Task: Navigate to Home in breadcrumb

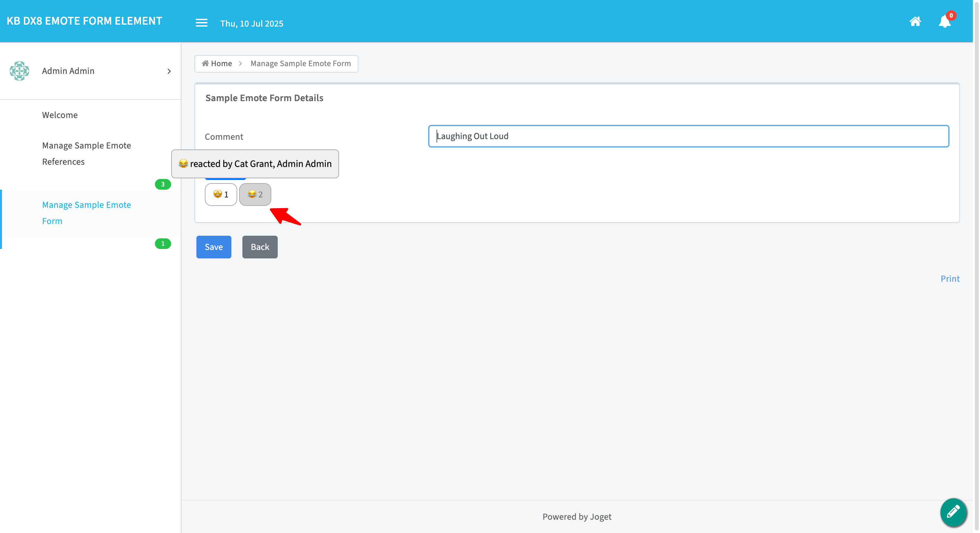Action: click(217, 63)
